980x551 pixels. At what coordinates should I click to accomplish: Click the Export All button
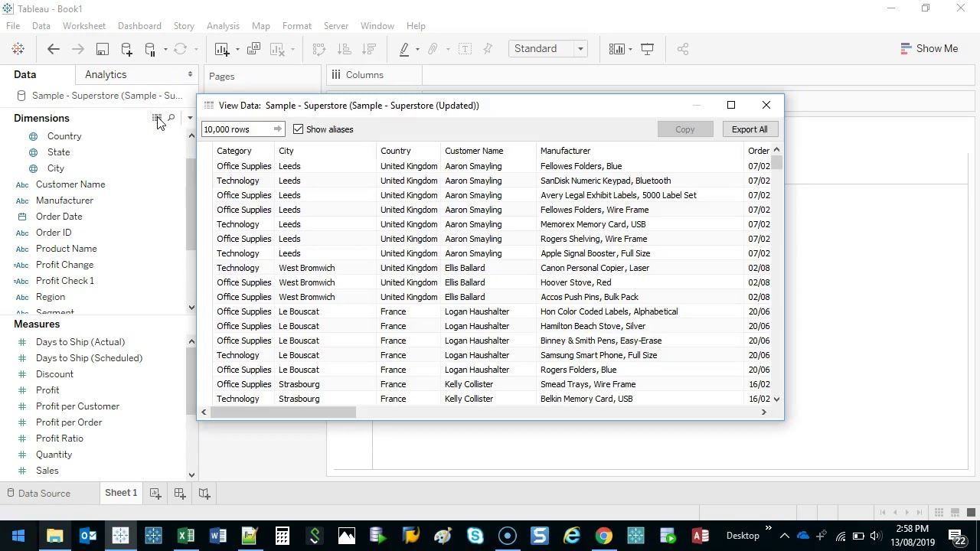click(750, 129)
